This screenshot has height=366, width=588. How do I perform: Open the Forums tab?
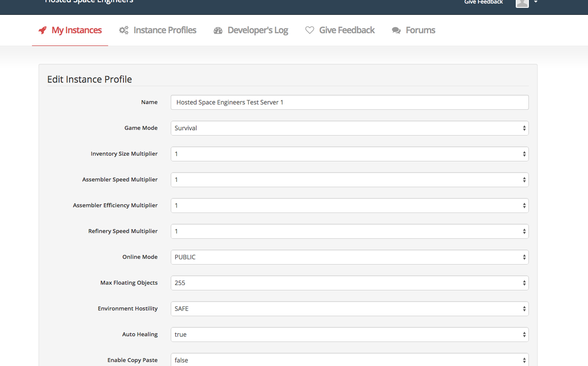[414, 30]
